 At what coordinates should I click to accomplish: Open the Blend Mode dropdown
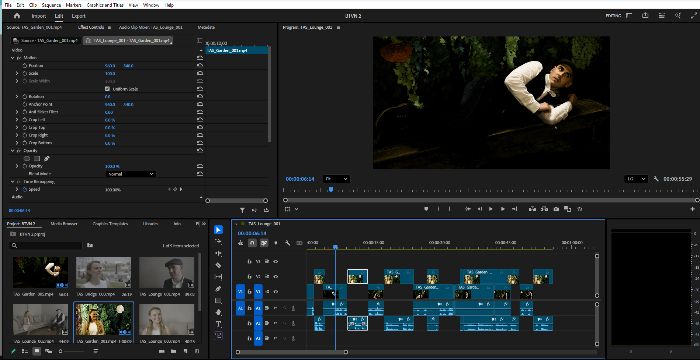click(x=130, y=174)
